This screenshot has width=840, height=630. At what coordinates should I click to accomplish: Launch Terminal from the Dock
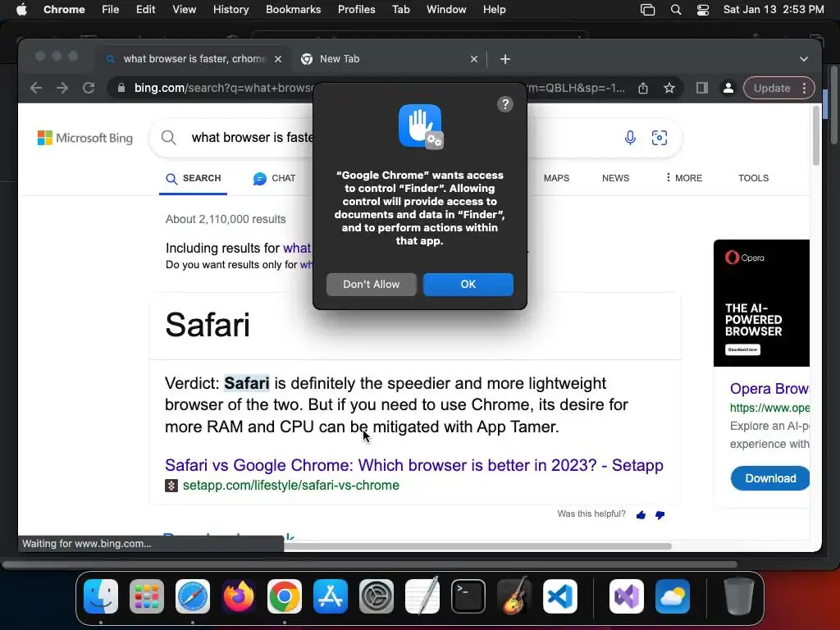[x=468, y=596]
